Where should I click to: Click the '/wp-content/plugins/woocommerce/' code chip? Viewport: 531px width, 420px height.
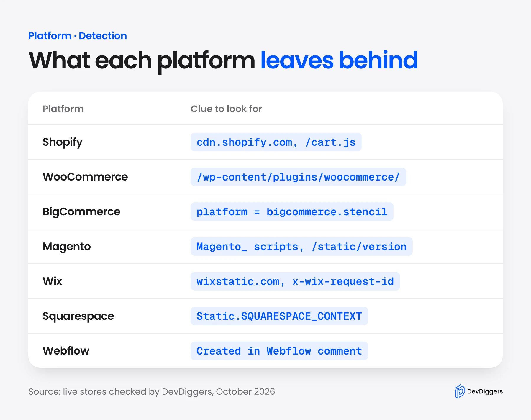pos(298,177)
